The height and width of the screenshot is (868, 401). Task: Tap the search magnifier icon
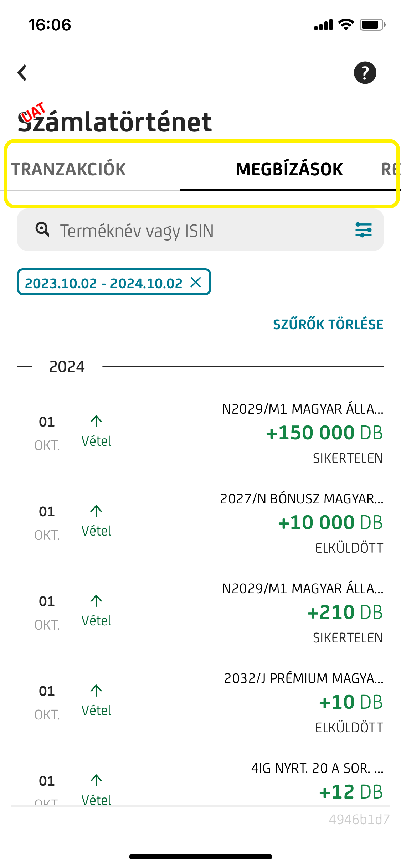42,230
